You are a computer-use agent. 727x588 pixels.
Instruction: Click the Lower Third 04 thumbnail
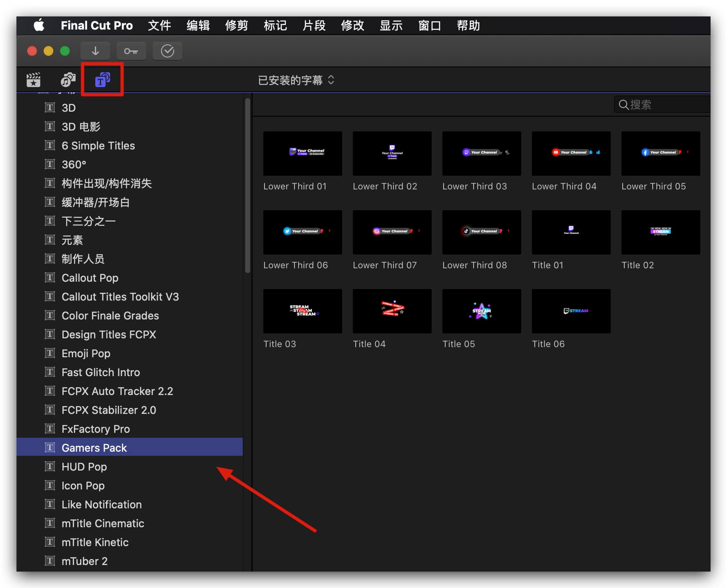pyautogui.click(x=571, y=154)
